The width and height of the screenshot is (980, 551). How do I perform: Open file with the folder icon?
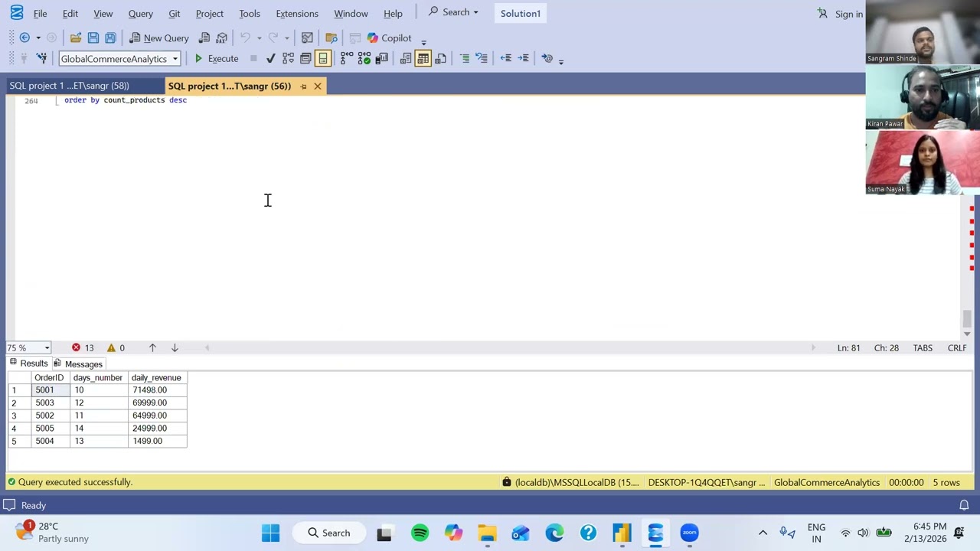76,37
